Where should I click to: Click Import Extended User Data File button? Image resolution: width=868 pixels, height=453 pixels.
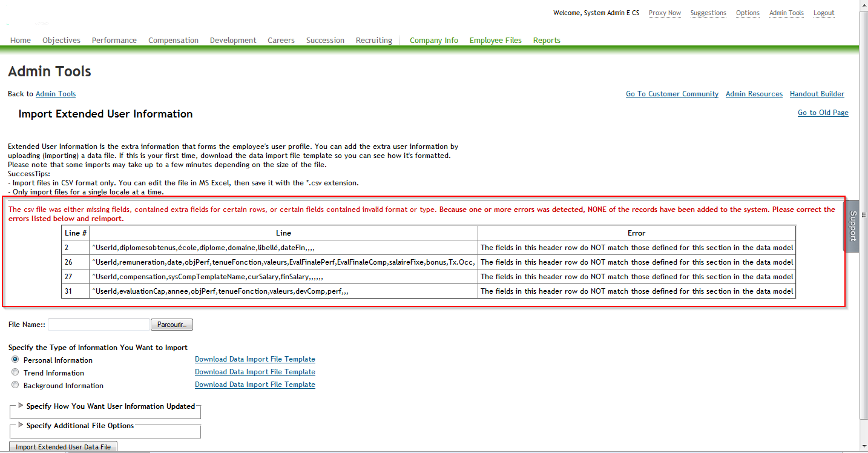coord(64,447)
